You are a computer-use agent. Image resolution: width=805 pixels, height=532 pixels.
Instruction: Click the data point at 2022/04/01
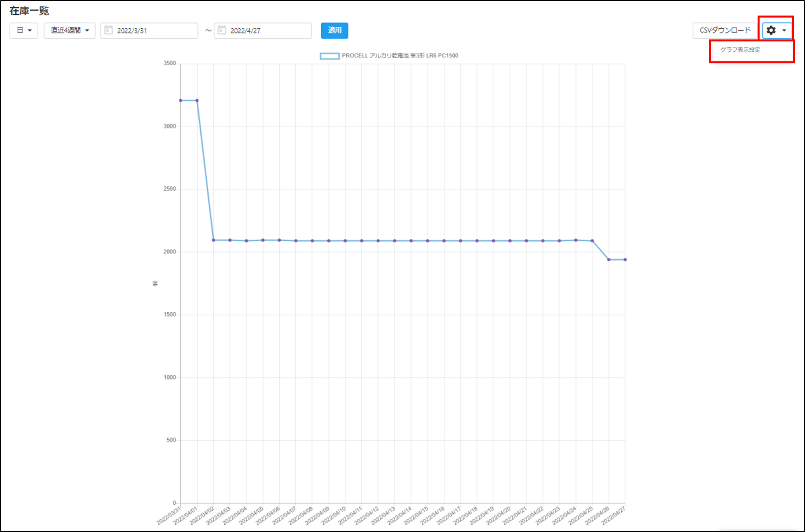(197, 100)
